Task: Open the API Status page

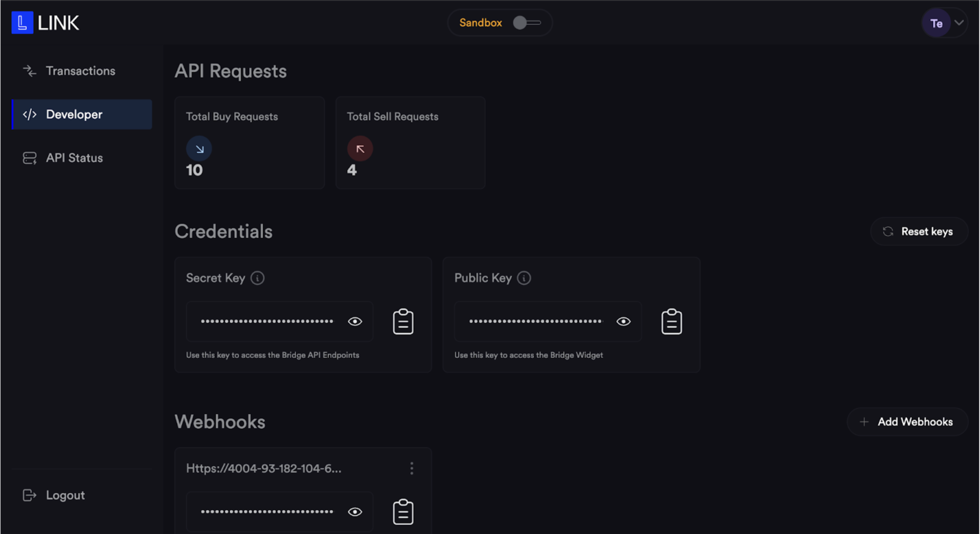Action: 74,158
